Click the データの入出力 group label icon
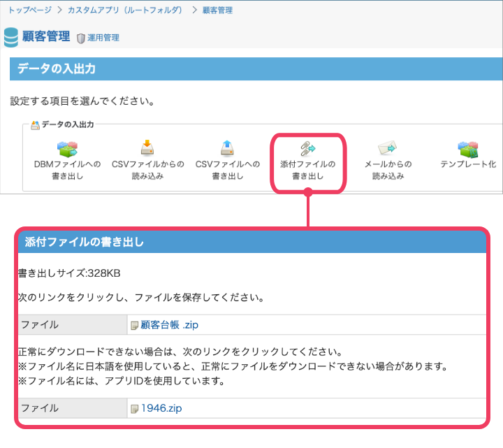The image size is (503, 448). 35,125
